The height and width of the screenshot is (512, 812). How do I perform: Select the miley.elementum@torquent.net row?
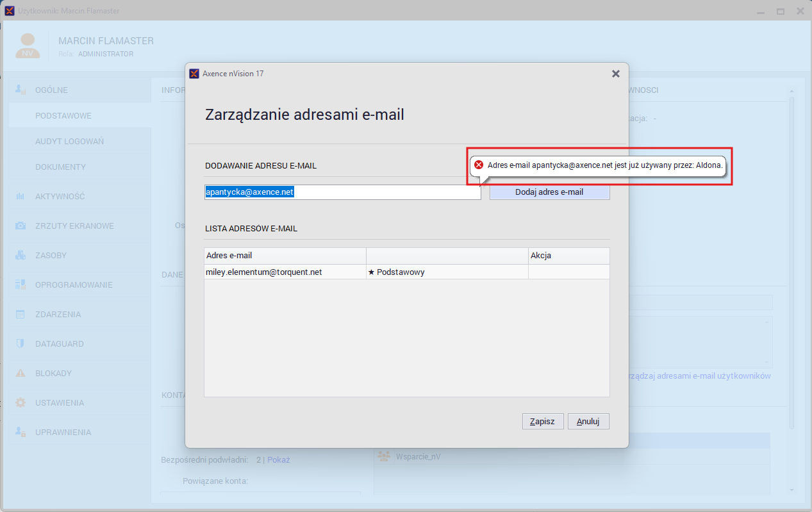407,272
